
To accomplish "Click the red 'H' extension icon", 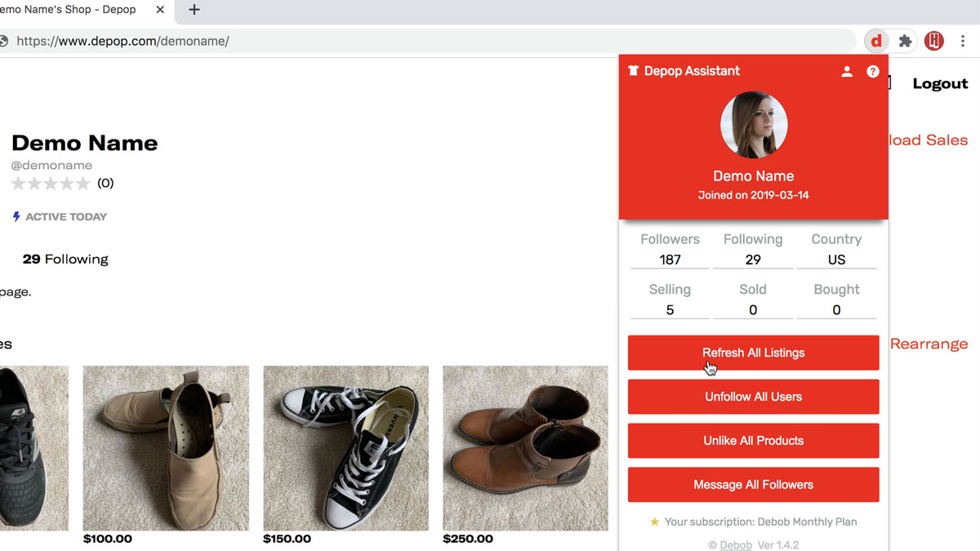I will click(933, 41).
